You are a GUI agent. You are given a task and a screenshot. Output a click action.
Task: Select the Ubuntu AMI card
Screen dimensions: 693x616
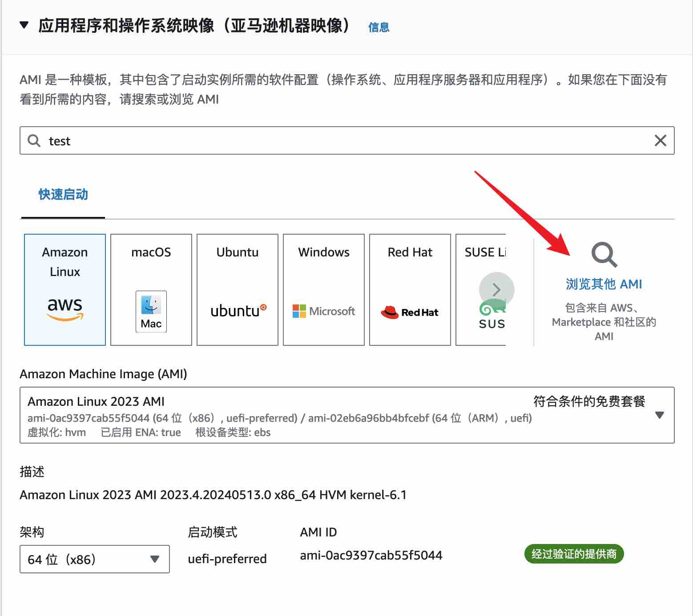click(x=238, y=290)
